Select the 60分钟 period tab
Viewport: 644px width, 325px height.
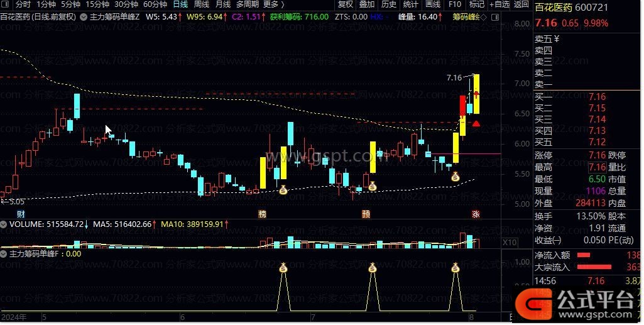[155, 4]
